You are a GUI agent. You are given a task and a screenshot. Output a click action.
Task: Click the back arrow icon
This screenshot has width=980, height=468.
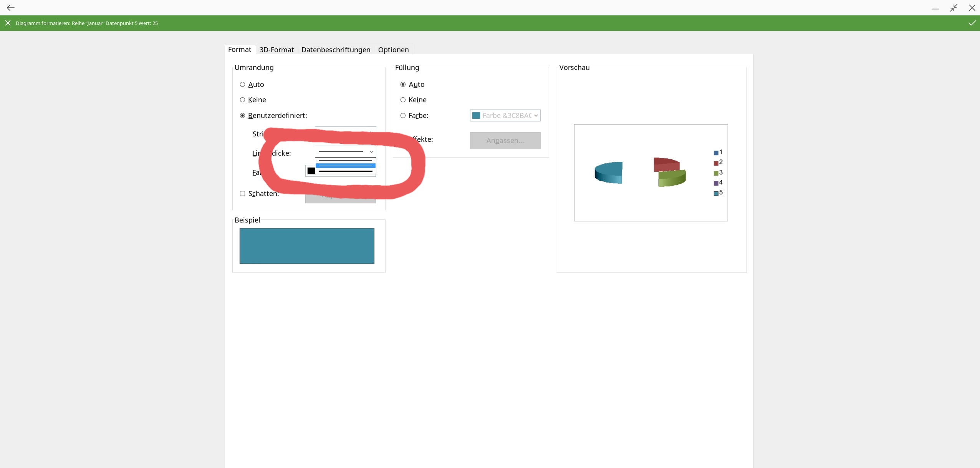(10, 8)
